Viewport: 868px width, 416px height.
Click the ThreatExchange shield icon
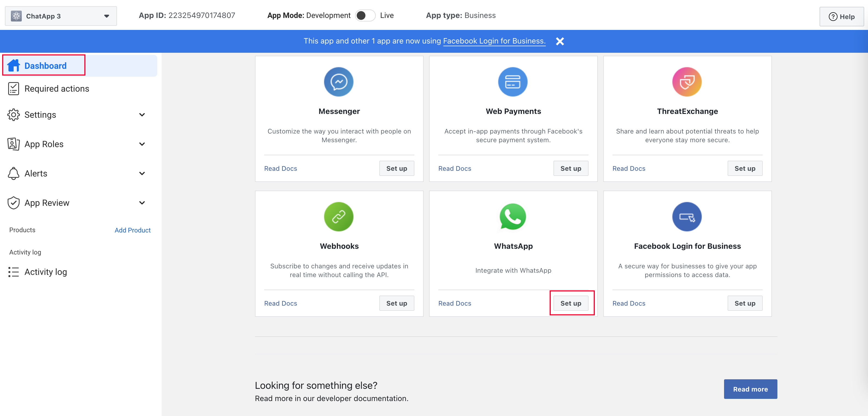coord(687,82)
